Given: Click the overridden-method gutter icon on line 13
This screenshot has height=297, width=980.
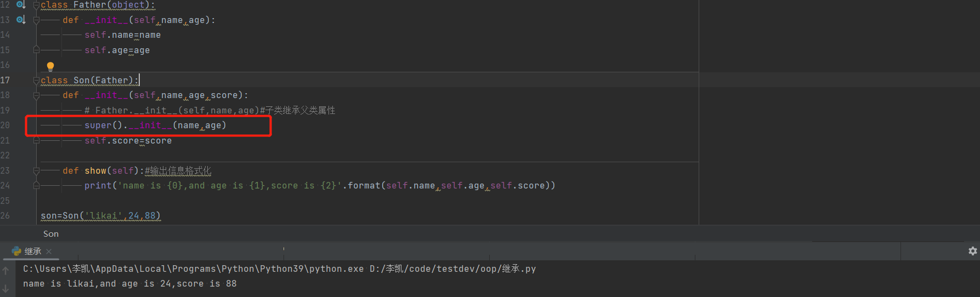Looking at the screenshot, I should [21, 20].
